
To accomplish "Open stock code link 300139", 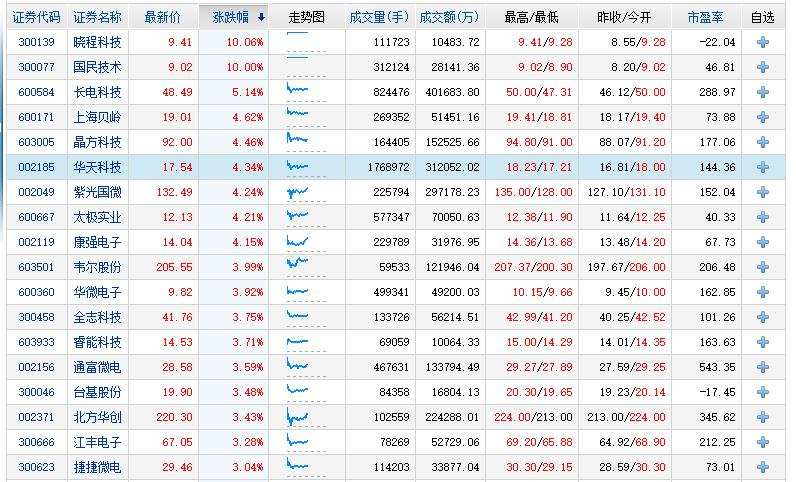I will (x=37, y=42).
